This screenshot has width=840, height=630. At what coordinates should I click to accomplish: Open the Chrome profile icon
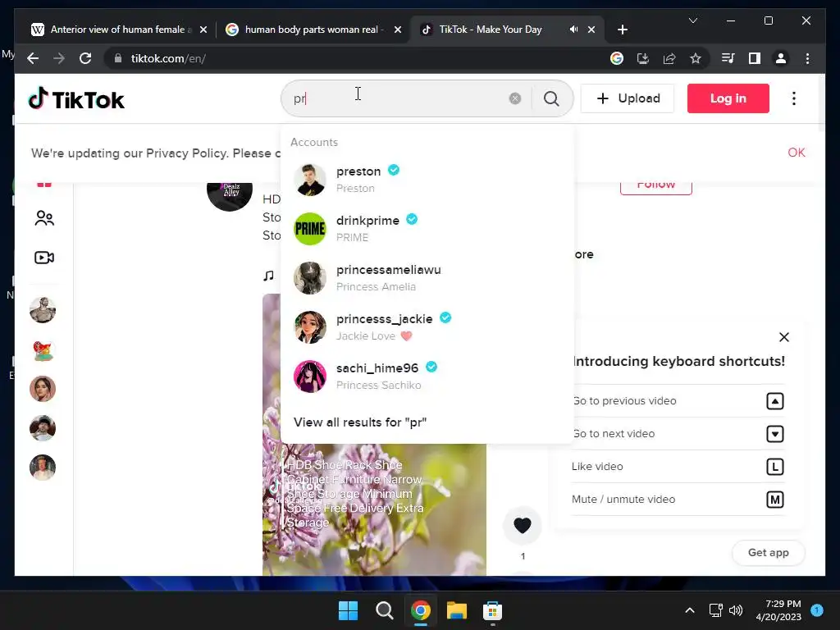click(781, 58)
